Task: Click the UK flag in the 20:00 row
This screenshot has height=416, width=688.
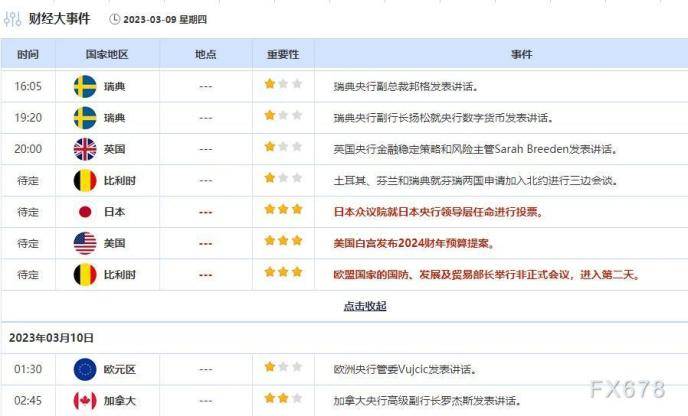Action: click(85, 149)
